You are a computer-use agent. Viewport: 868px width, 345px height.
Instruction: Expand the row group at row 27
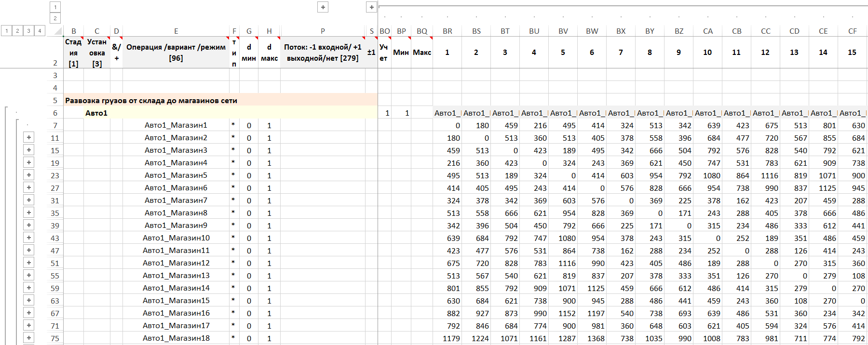(29, 188)
